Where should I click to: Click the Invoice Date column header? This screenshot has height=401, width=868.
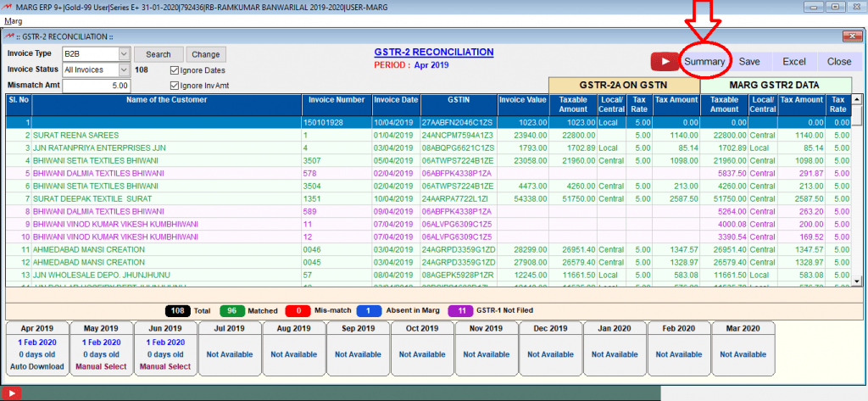[x=395, y=104]
